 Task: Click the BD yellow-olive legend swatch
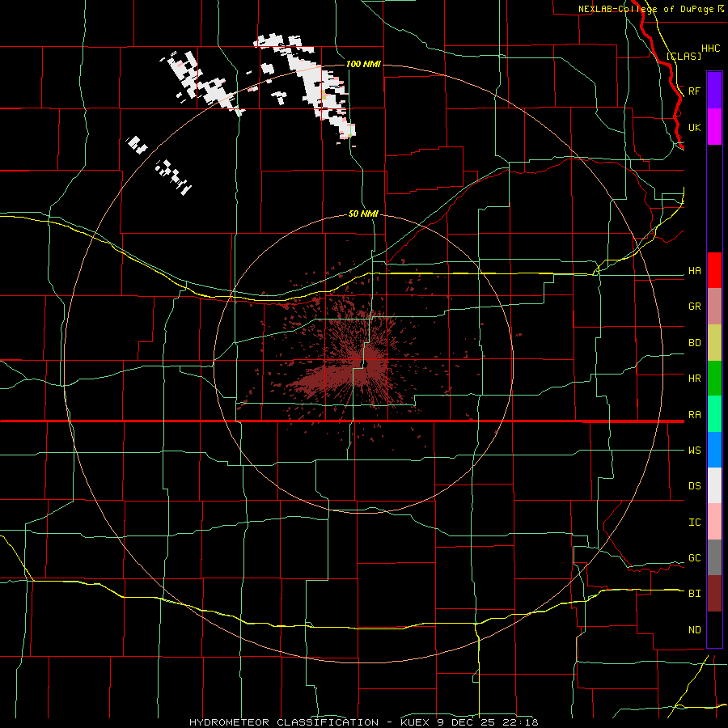point(714,342)
